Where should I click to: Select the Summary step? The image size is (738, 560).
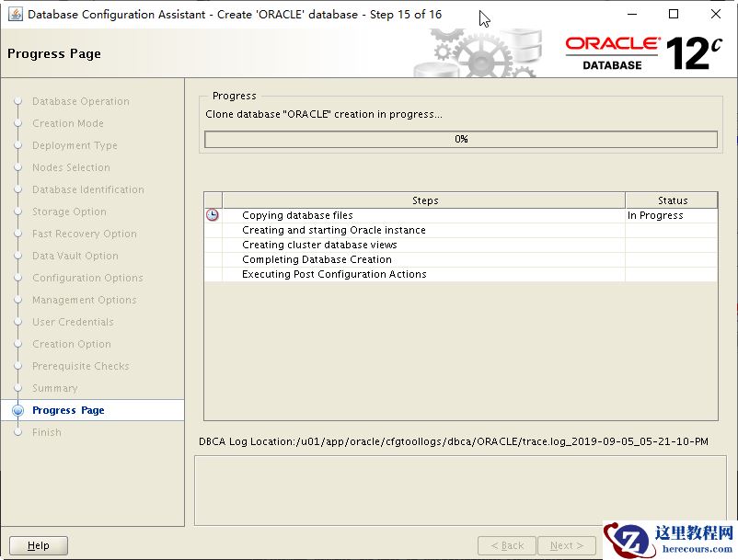(54, 388)
